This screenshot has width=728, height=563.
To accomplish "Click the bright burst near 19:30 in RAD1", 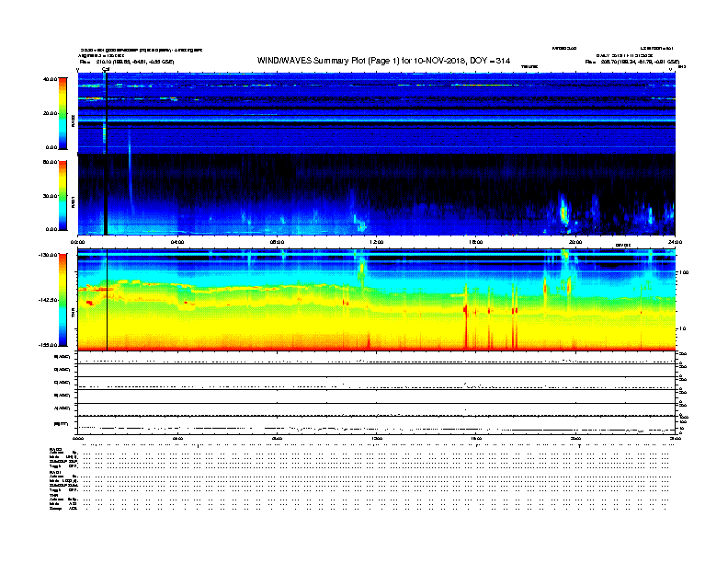I will tap(563, 212).
